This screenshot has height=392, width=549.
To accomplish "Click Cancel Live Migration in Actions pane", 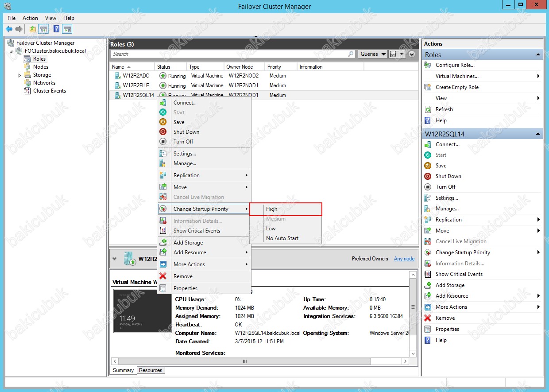I will [461, 241].
